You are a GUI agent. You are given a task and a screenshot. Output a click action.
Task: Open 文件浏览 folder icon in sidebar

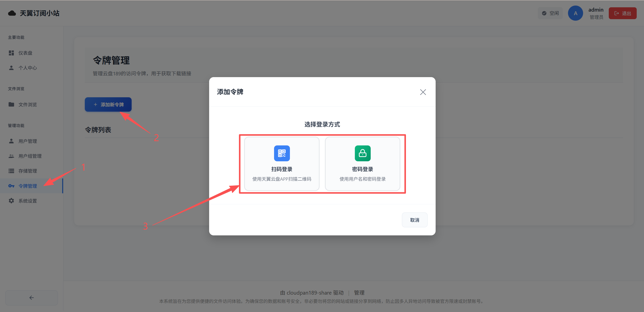(x=11, y=104)
